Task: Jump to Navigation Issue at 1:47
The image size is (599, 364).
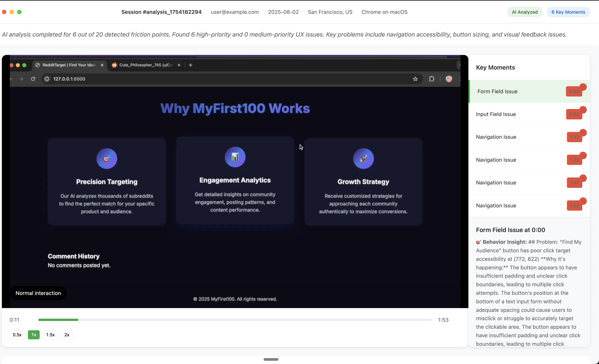Action: coord(496,183)
